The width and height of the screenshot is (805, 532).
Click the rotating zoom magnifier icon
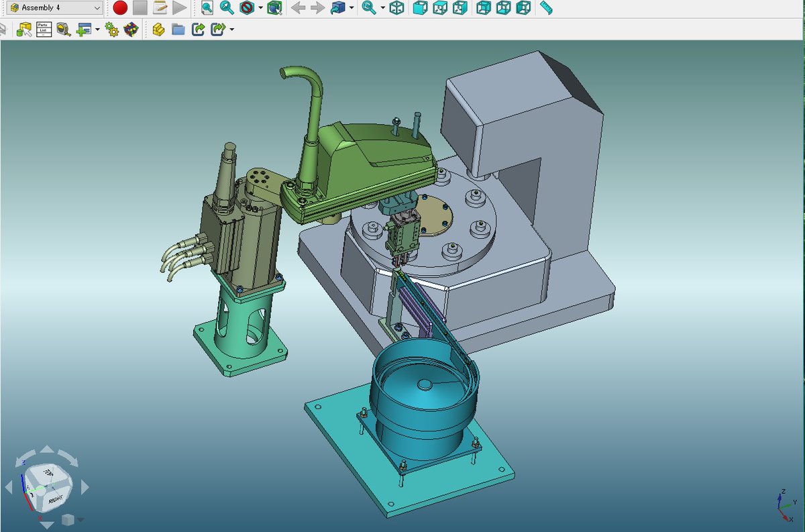point(368,8)
